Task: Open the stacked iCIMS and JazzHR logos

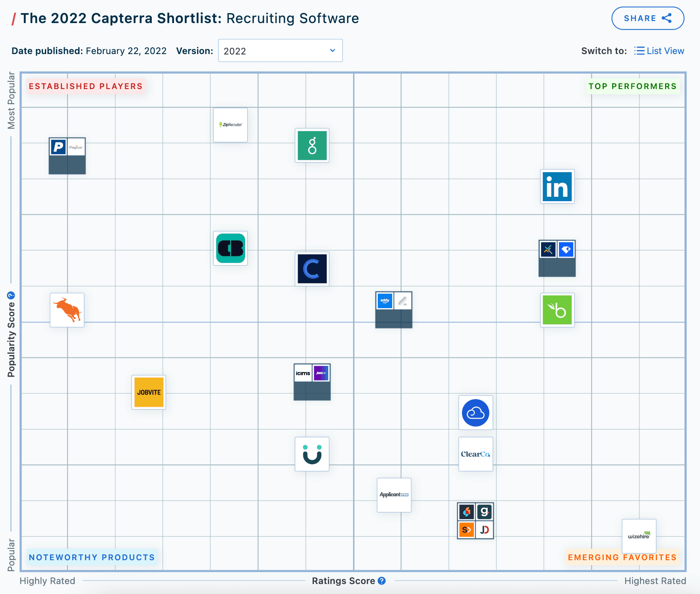Action: point(312,382)
